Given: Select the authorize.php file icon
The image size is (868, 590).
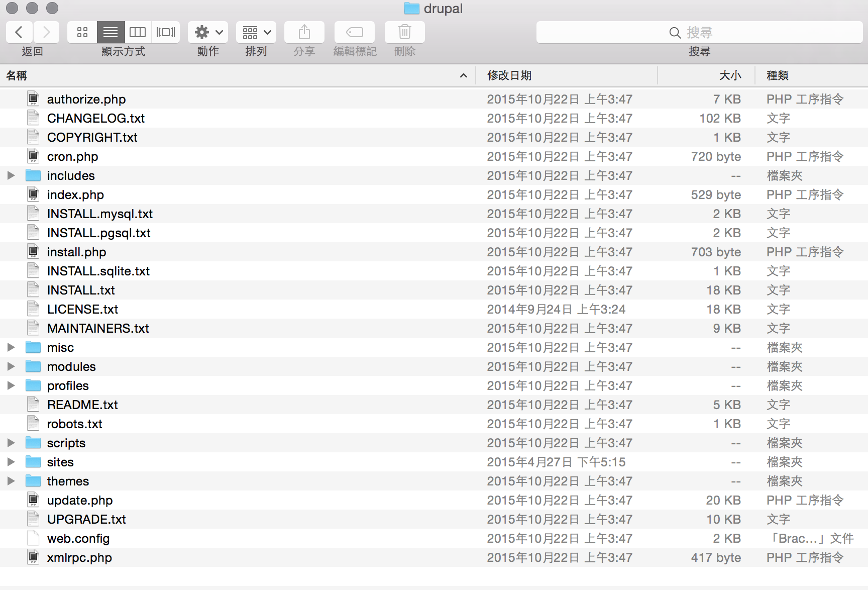Looking at the screenshot, I should (x=33, y=99).
